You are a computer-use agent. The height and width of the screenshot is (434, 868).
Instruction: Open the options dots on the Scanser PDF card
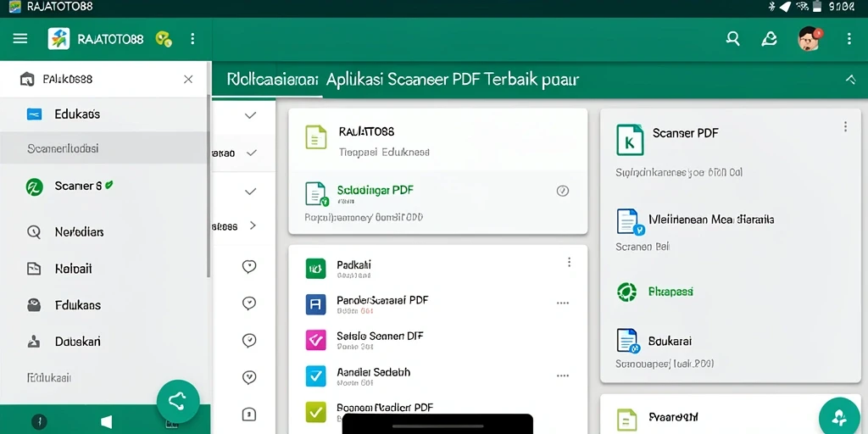(845, 127)
